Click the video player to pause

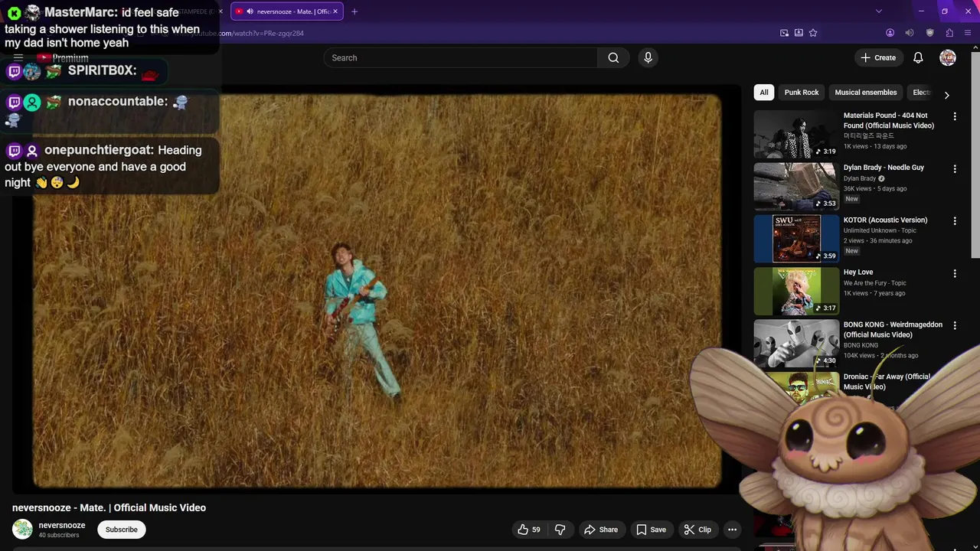point(377,291)
